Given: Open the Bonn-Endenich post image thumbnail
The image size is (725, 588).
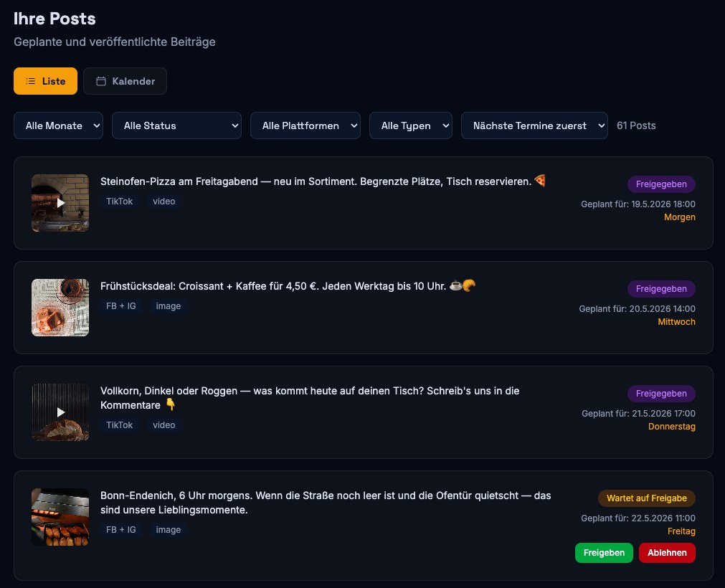Looking at the screenshot, I should coord(60,517).
